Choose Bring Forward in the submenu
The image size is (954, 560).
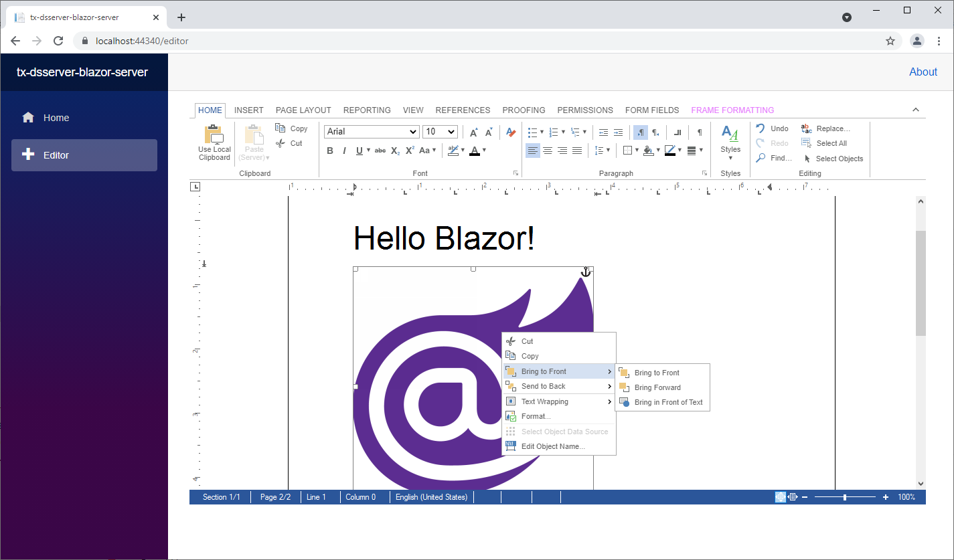point(662,387)
